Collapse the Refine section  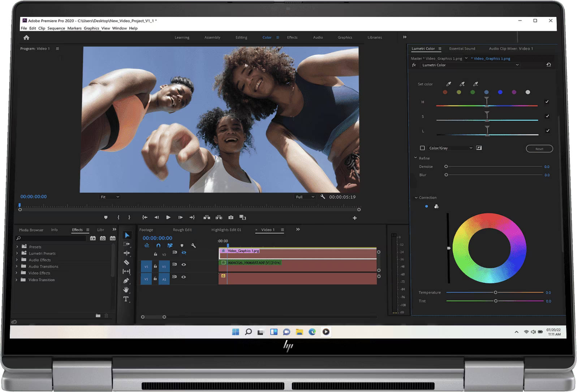pyautogui.click(x=415, y=158)
